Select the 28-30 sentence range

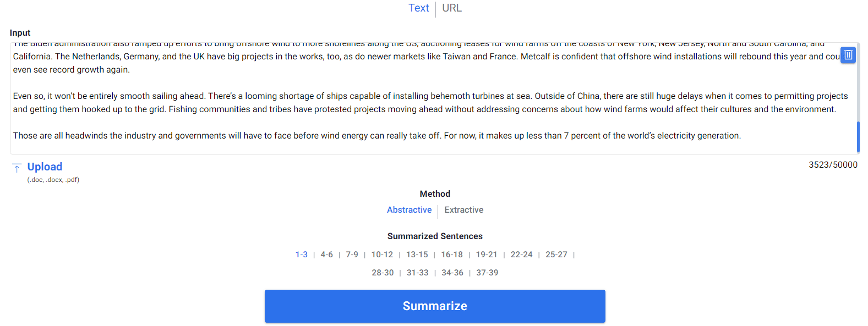[383, 273]
